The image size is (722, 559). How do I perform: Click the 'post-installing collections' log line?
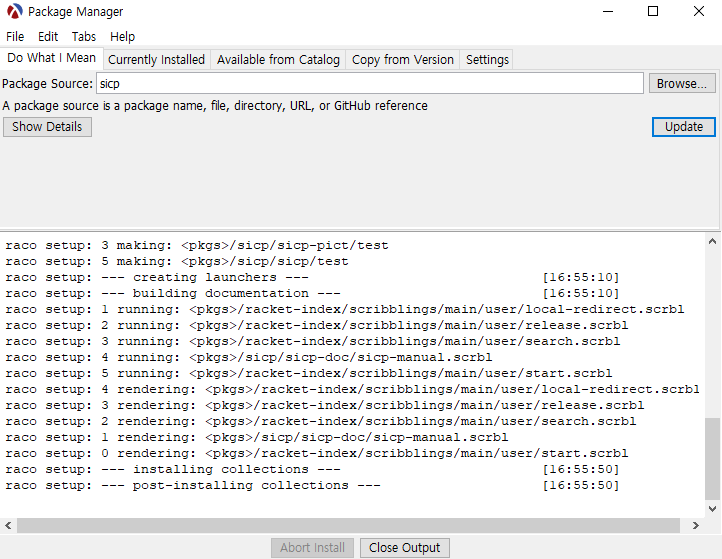coord(312,485)
